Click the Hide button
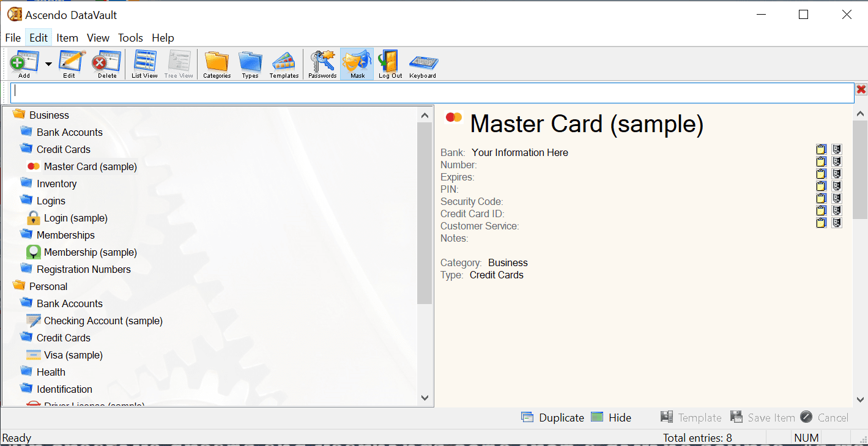The width and height of the screenshot is (868, 446). click(612, 418)
